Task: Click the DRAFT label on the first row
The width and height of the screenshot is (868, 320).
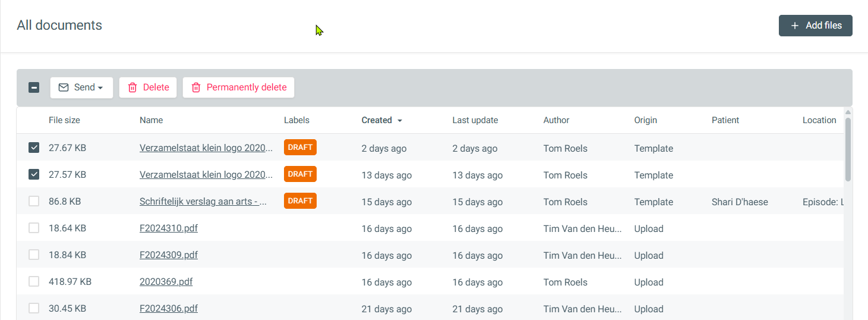Action: (x=300, y=148)
